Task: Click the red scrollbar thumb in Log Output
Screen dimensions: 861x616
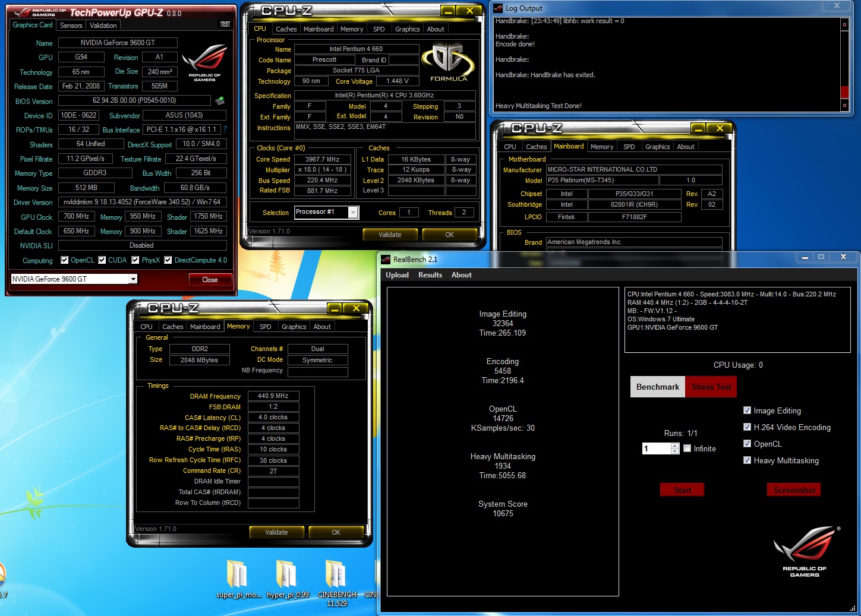Action: 844,92
